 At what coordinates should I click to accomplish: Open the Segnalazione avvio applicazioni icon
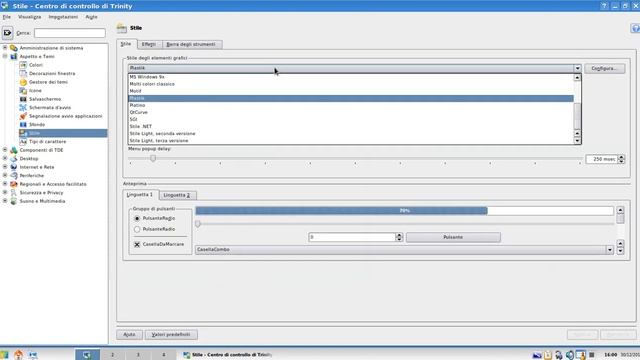(x=23, y=116)
